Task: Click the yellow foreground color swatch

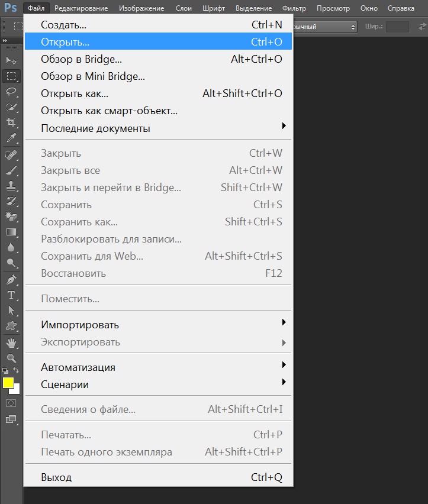Action: pos(7,382)
